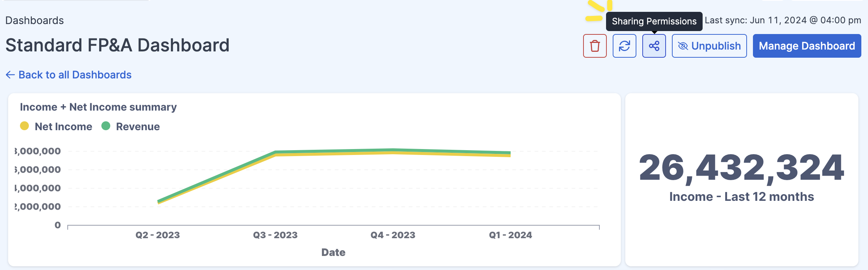Toggle dashboard visibility via Unpublish
The width and height of the screenshot is (868, 270).
709,46
